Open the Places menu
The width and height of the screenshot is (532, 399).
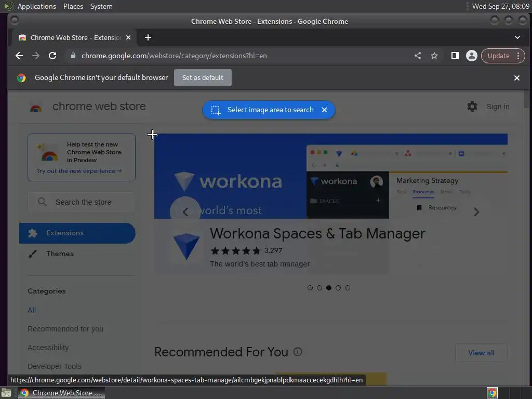[73, 6]
